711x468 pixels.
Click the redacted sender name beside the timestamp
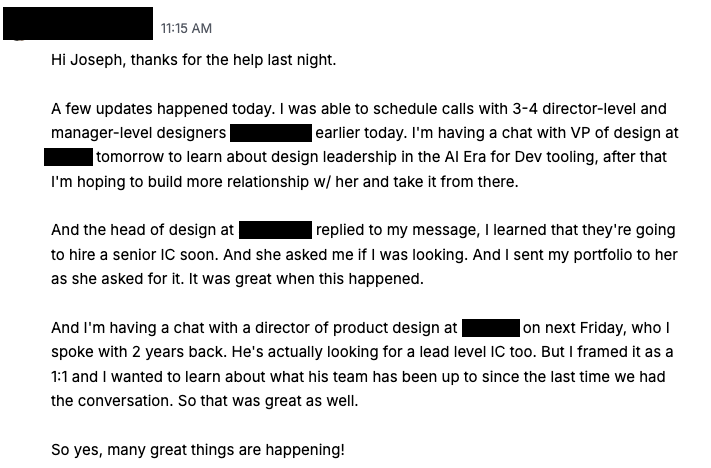click(78, 23)
